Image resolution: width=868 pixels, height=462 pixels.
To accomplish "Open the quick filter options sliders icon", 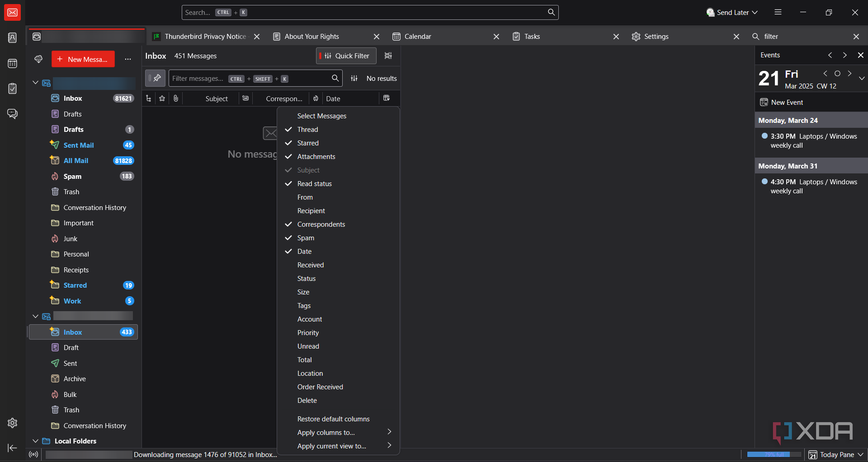I will 354,78.
